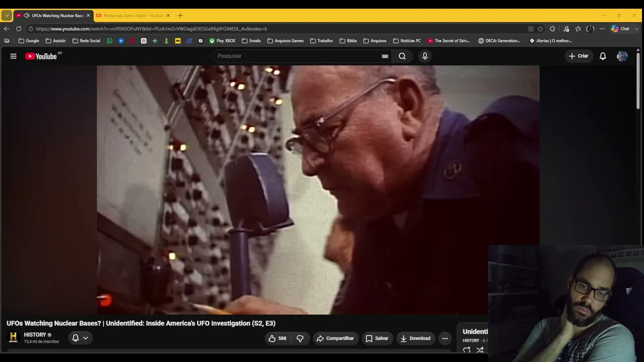Open the Criar create menu
Image resolution: width=644 pixels, height=362 pixels.
578,56
